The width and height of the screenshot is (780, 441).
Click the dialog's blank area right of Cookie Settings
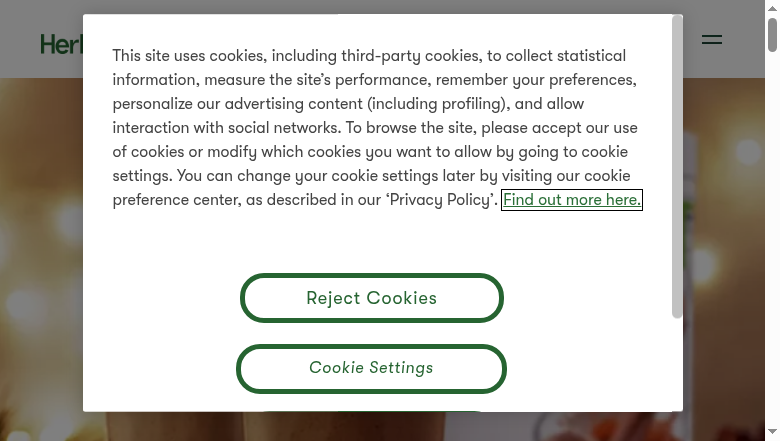[x=590, y=368]
